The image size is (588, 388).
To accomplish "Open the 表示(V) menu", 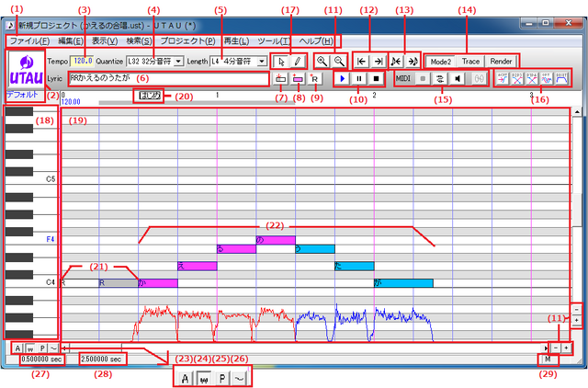I will click(x=105, y=40).
